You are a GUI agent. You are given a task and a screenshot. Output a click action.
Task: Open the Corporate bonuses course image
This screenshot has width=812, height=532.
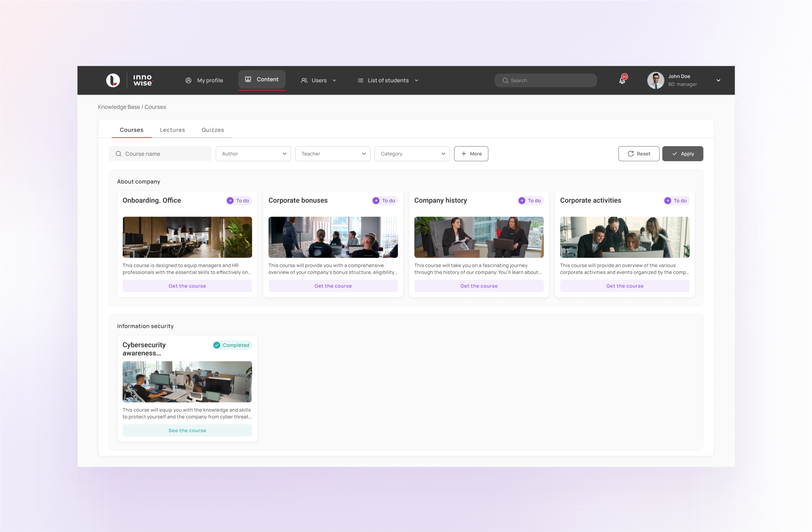click(333, 237)
